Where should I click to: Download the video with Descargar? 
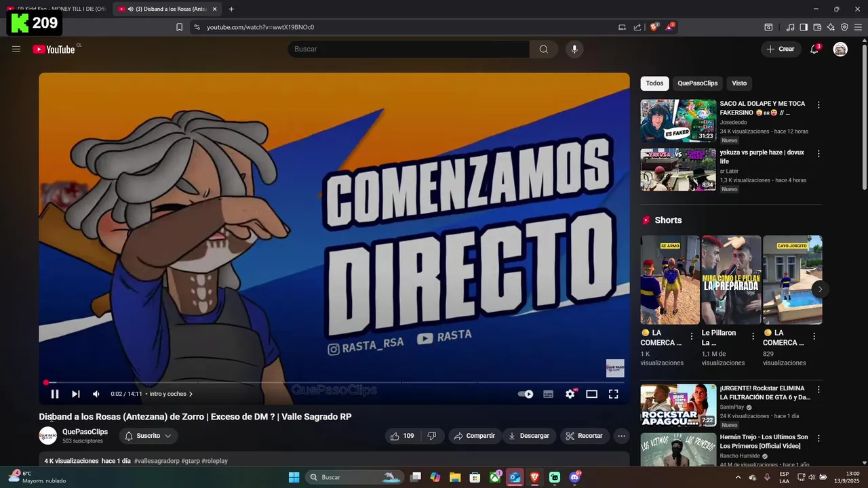point(529,436)
